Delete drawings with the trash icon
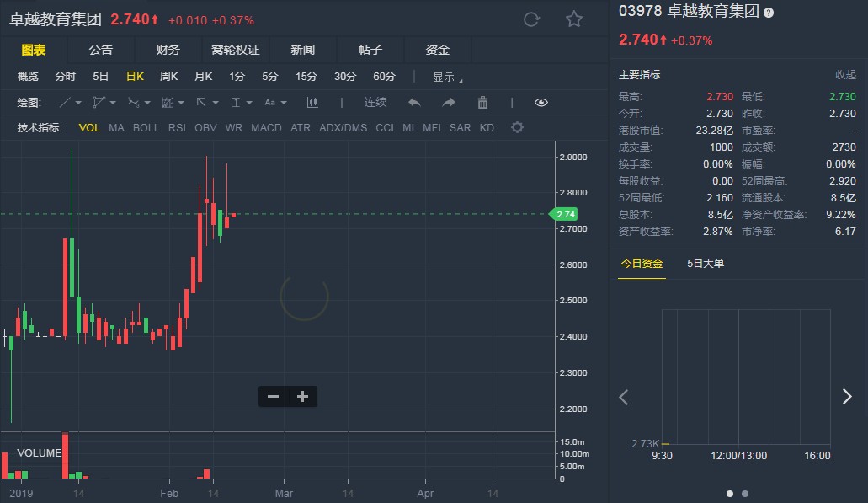 [482, 103]
